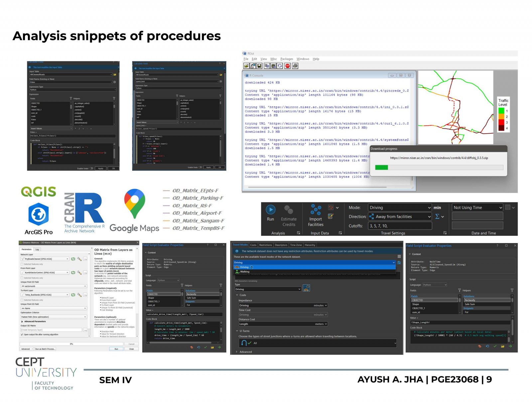Viewport: 532px width, 411px height.
Task: Open Optimization Criterion Fastest Path dropdown
Action: (54, 317)
